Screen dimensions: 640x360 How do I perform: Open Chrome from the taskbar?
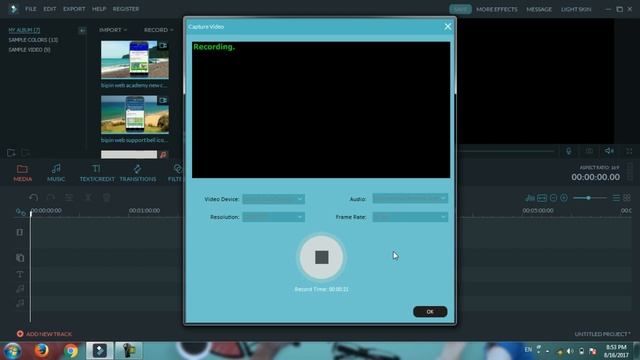[71, 351]
